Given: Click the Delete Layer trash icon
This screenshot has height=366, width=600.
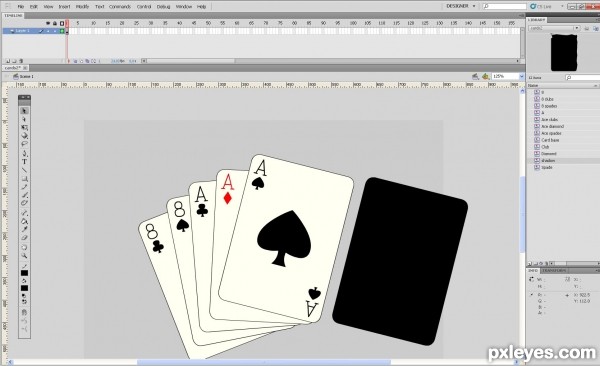Looking at the screenshot, I should tap(21, 61).
